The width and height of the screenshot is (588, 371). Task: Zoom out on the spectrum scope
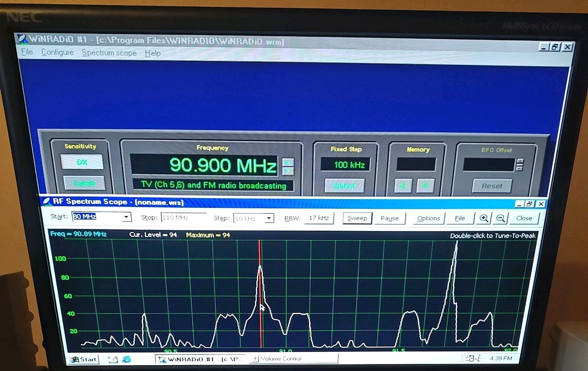click(x=500, y=218)
